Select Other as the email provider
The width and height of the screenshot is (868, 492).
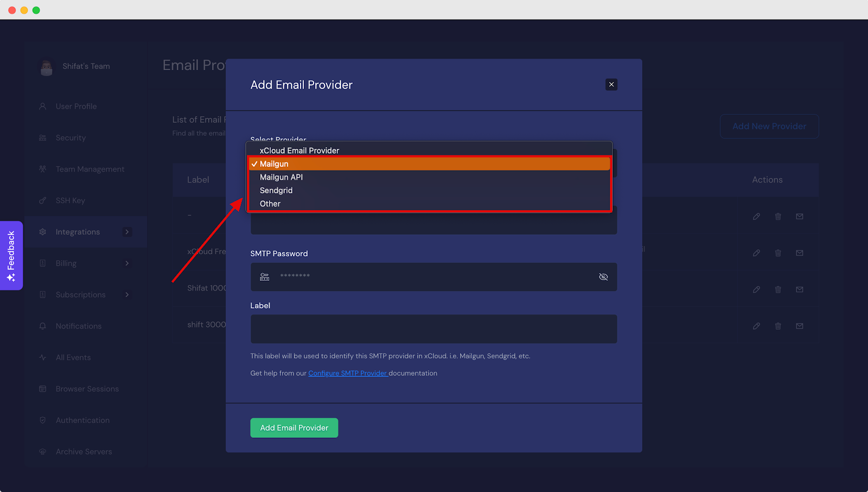[x=270, y=204]
